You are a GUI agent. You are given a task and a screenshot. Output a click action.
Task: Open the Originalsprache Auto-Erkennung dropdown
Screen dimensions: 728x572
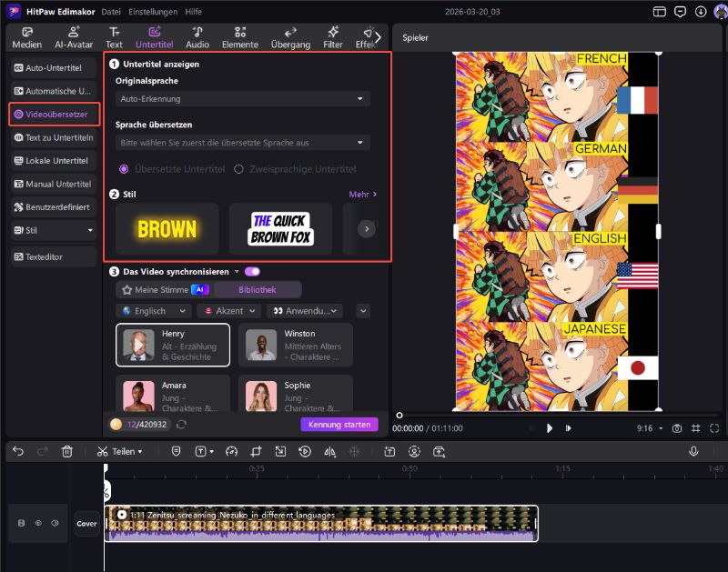coord(242,98)
